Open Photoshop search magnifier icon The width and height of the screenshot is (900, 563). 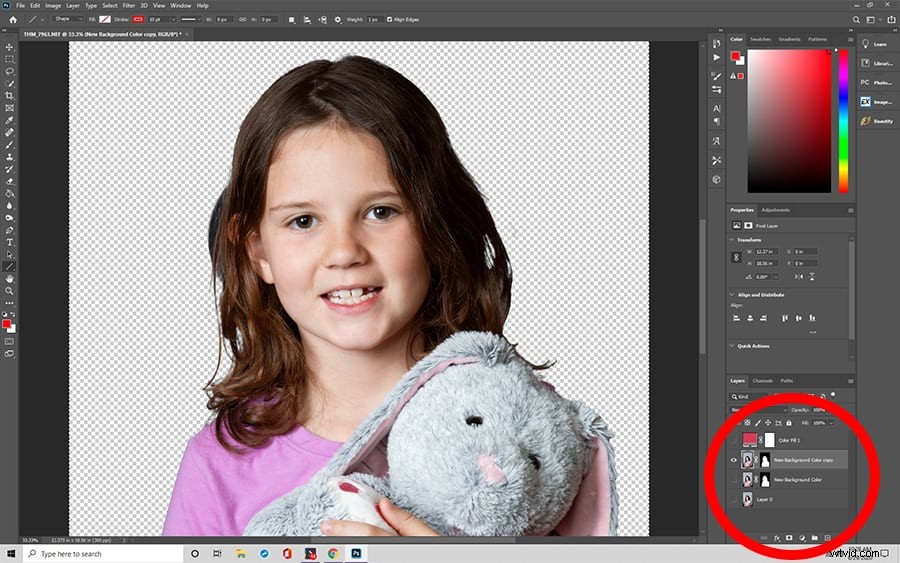point(856,20)
